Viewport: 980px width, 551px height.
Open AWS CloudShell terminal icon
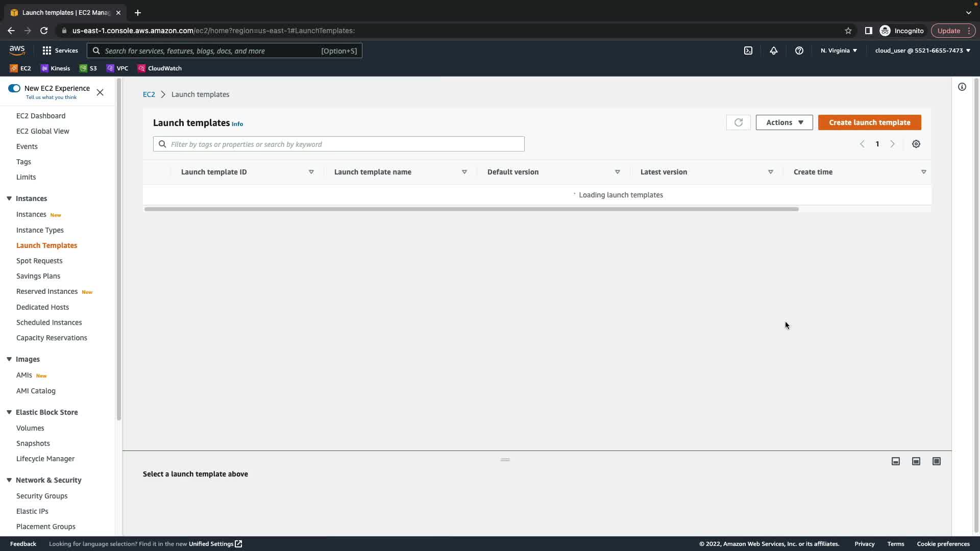(748, 51)
